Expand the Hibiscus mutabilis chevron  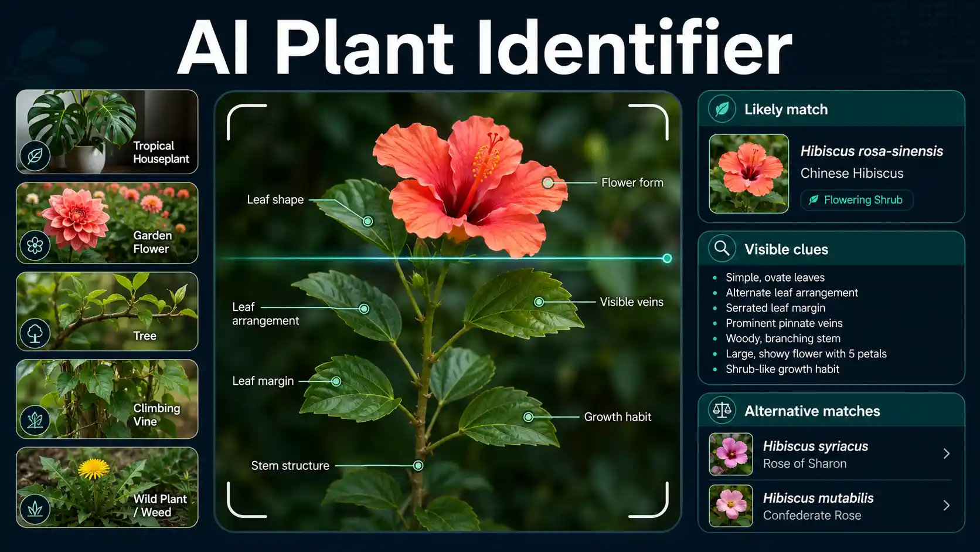coord(946,505)
